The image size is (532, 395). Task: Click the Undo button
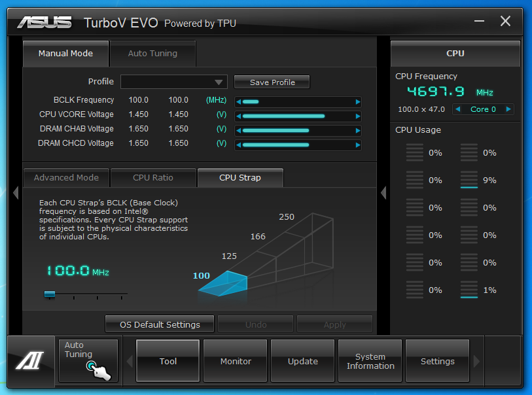(x=256, y=324)
